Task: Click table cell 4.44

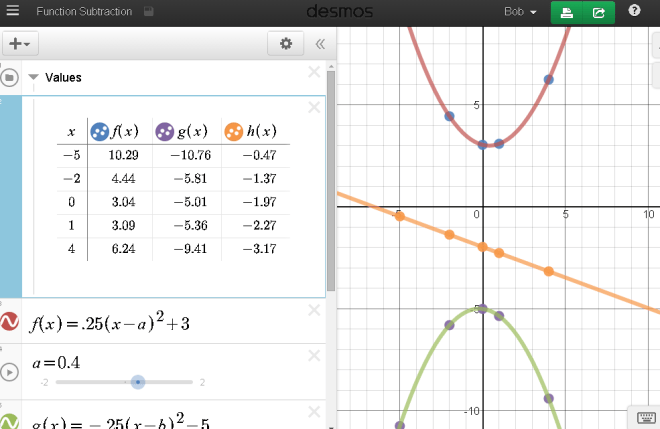Action: pos(123,179)
